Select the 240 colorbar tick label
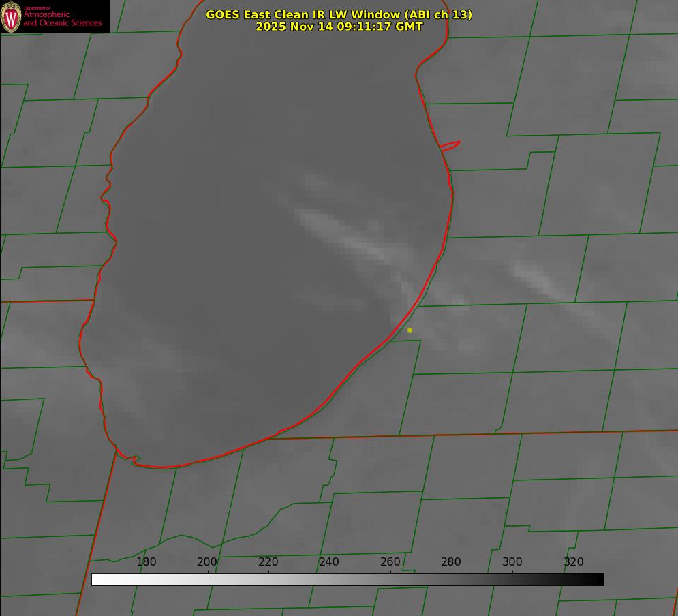 329,562
